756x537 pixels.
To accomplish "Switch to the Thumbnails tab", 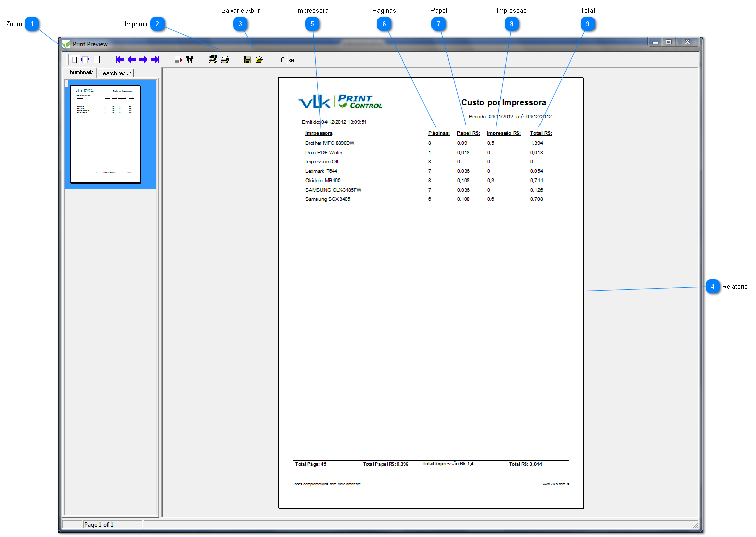I will [x=80, y=73].
